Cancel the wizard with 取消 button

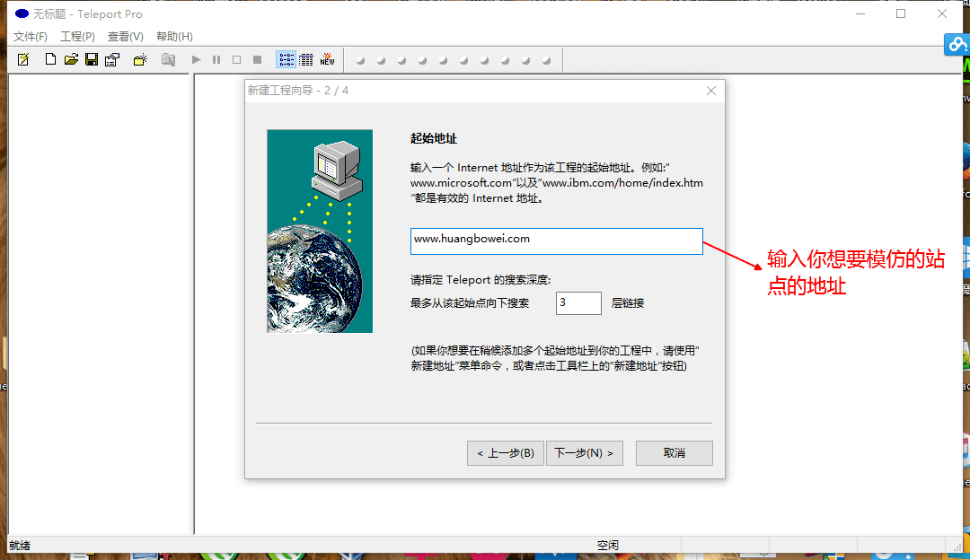pyautogui.click(x=675, y=453)
